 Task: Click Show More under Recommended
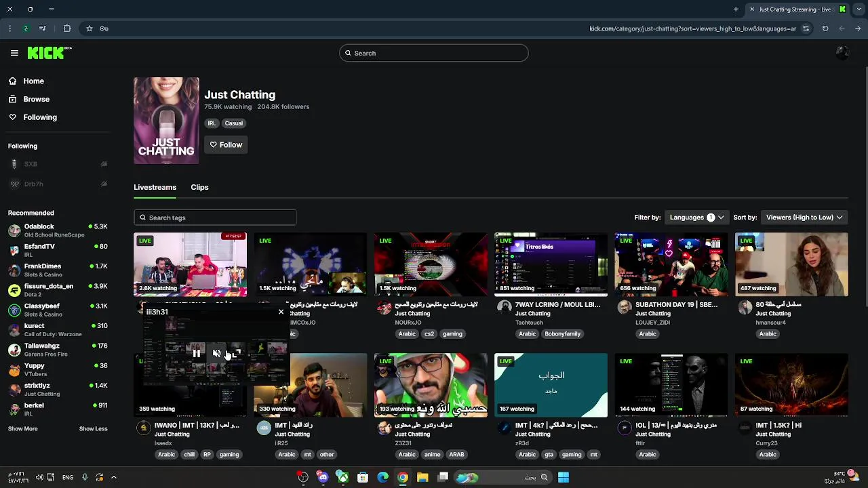click(22, 428)
